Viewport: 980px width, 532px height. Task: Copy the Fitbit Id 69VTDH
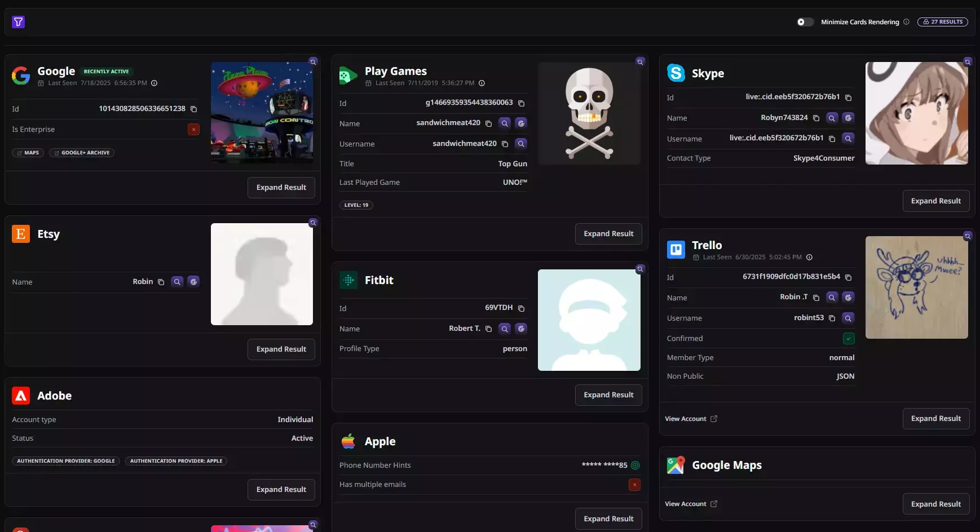click(x=521, y=308)
